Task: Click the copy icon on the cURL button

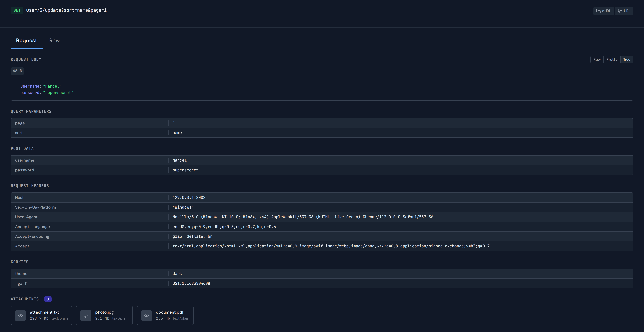Action: tap(598, 11)
